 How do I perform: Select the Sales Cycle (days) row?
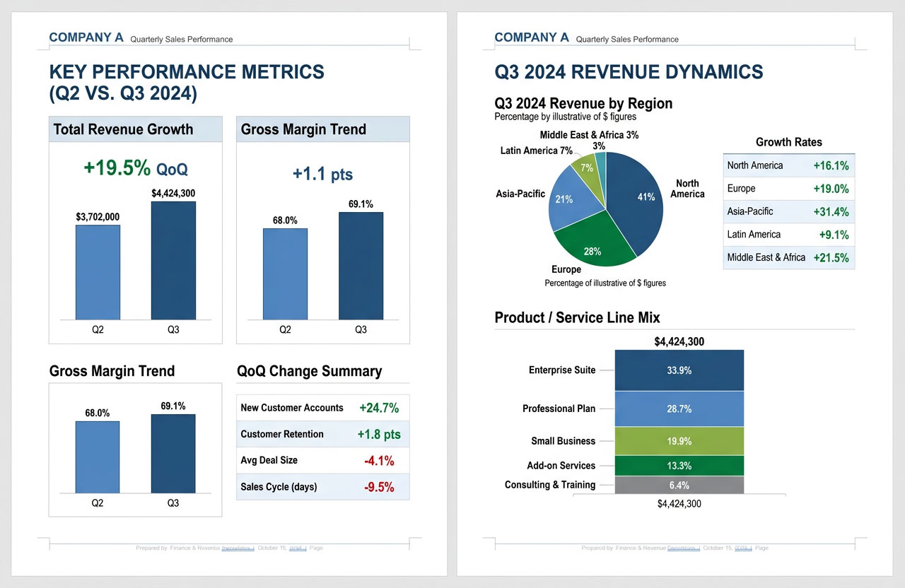322,487
